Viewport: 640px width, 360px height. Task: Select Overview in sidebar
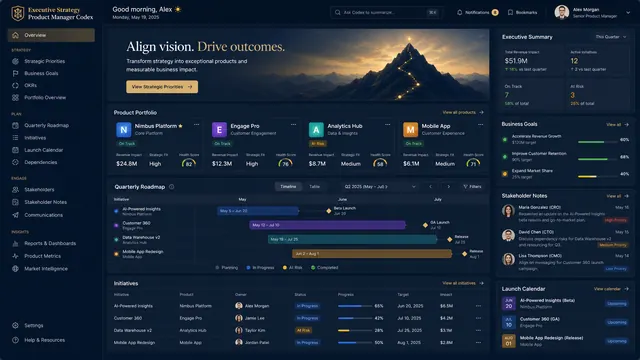(51, 35)
